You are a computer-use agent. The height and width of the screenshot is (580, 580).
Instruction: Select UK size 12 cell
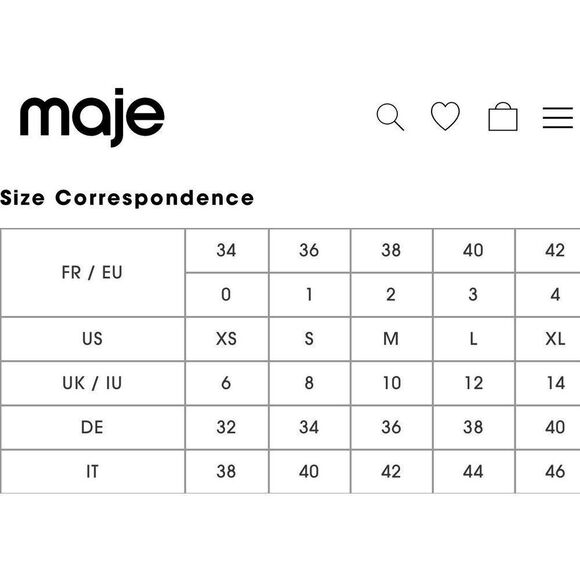tap(473, 383)
